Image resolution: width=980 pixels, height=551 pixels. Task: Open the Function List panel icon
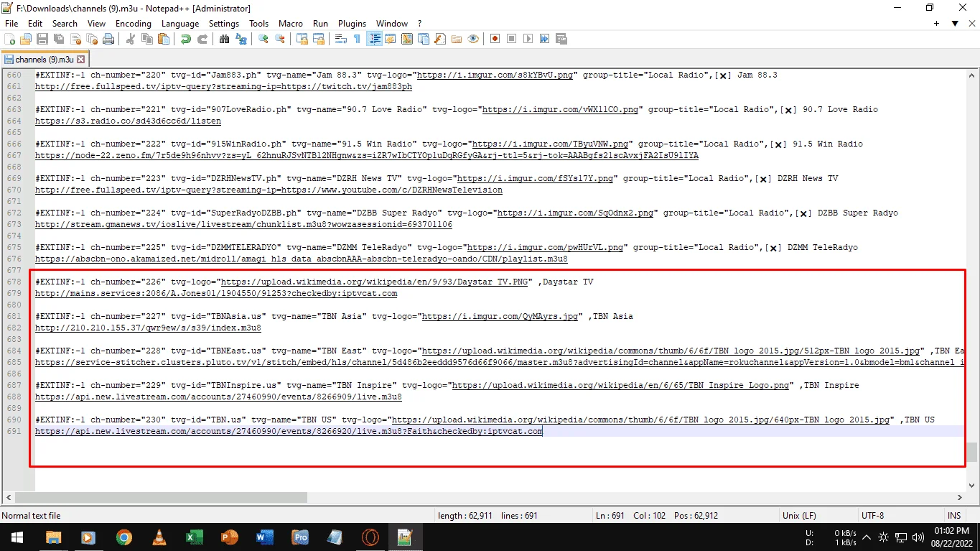439,39
